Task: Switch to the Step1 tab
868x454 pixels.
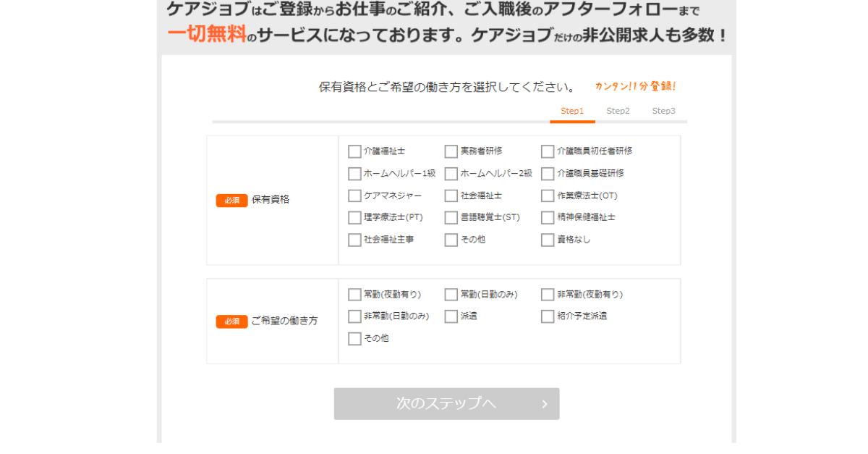Action: point(572,111)
